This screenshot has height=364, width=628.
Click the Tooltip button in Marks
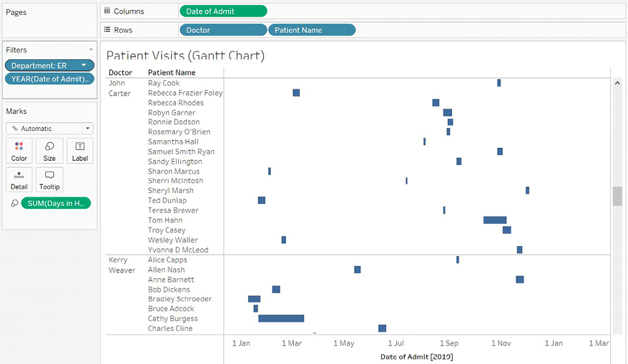click(49, 179)
